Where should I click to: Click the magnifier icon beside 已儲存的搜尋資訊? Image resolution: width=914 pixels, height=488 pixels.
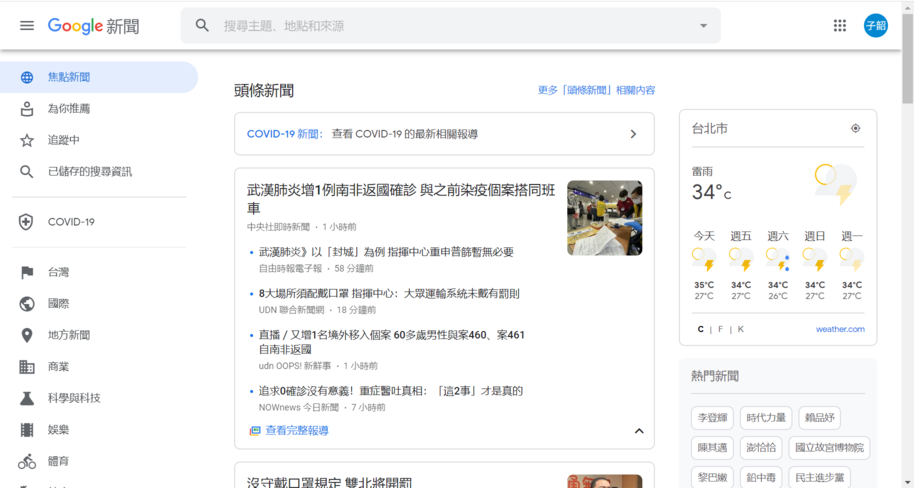[27, 172]
